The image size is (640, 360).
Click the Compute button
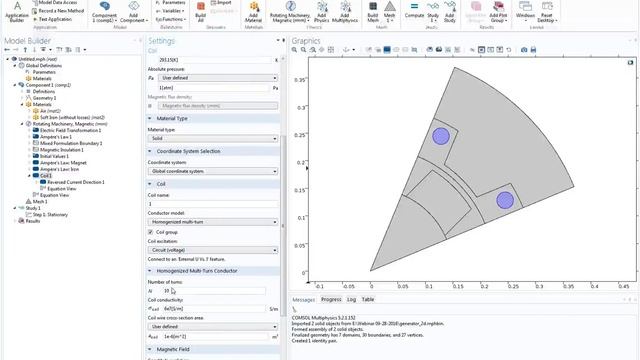coord(414,11)
